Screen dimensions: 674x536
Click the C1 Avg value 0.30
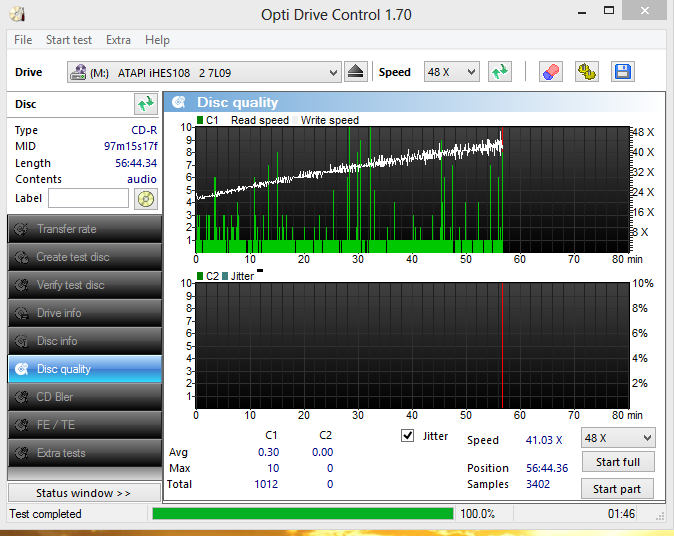268,452
